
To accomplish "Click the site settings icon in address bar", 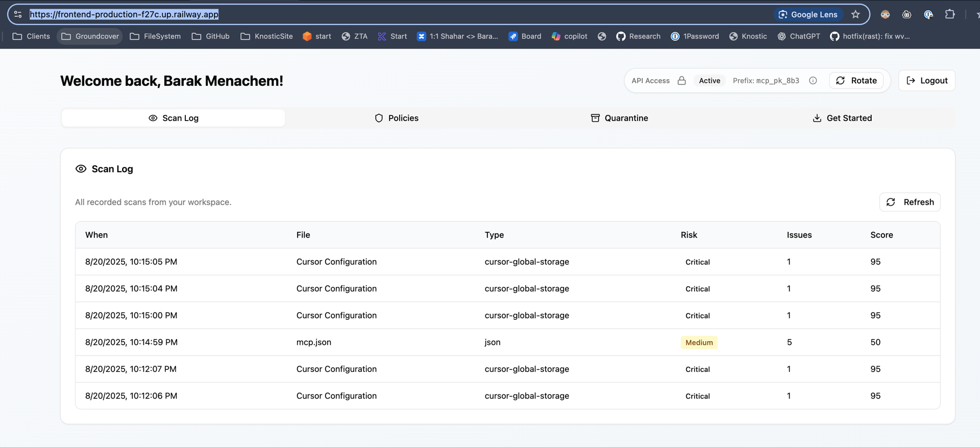I will click(18, 14).
